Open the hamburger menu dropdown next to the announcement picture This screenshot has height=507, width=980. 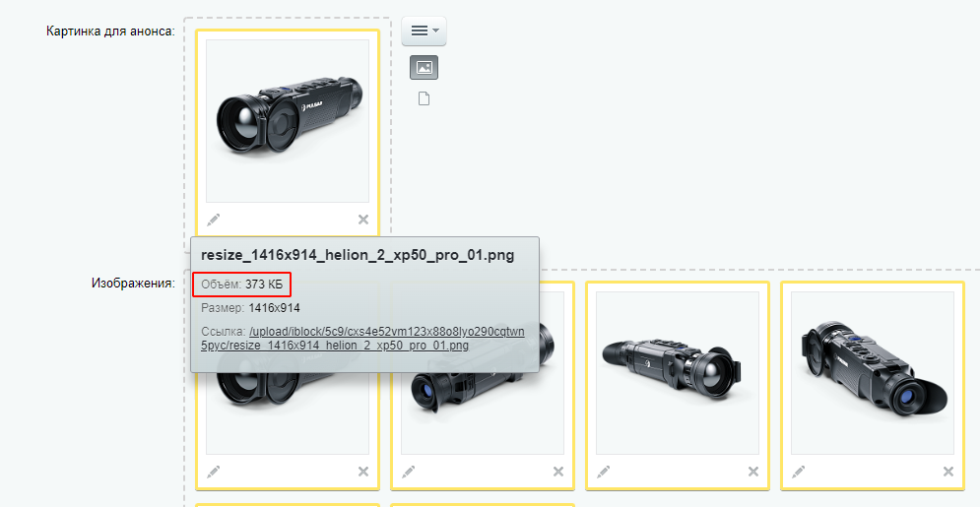[x=424, y=31]
